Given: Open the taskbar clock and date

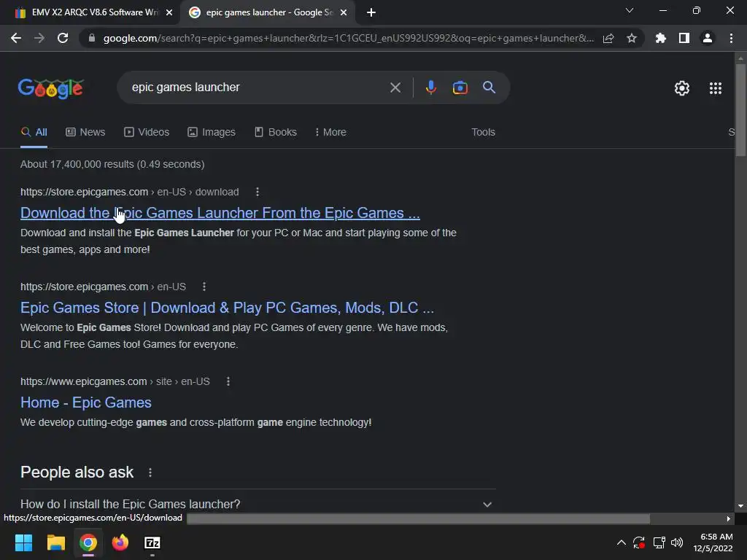Looking at the screenshot, I should coord(713,542).
